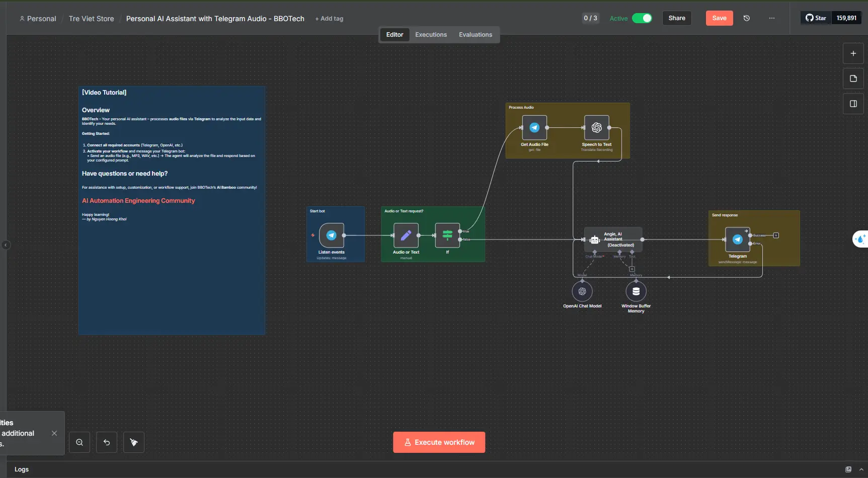This screenshot has width=868, height=478.
Task: Click the Execute workflow button
Action: (x=439, y=442)
